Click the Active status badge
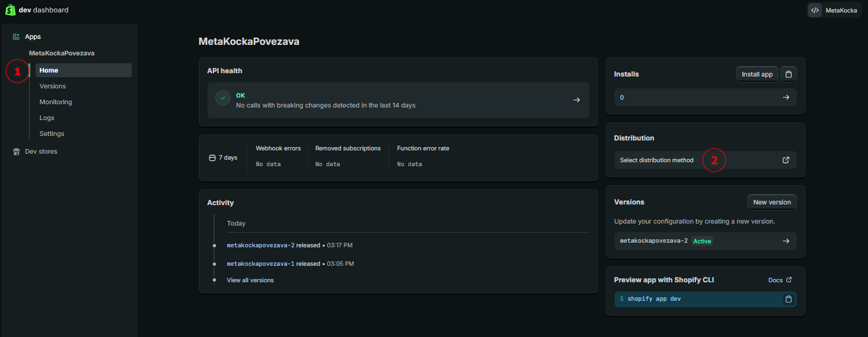Screen dimensions: 868x337 pos(702,241)
